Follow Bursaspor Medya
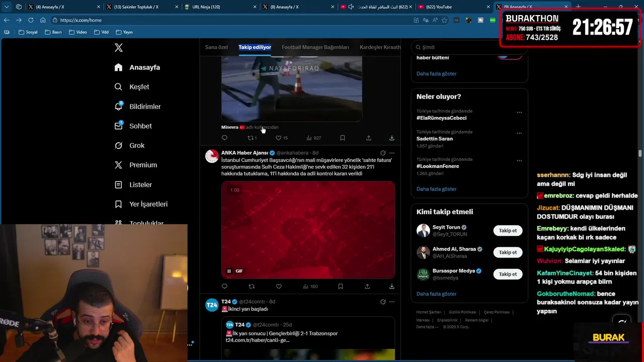The image size is (644, 362). point(508,274)
